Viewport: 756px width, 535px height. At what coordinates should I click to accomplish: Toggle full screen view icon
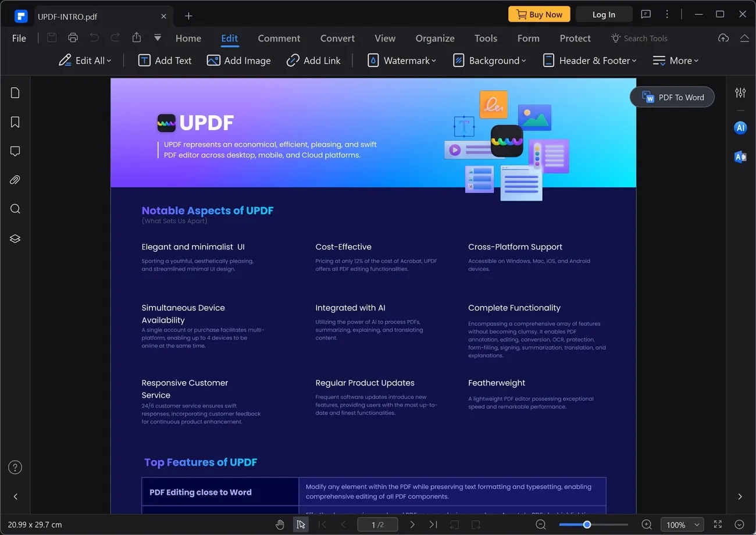[718, 525]
